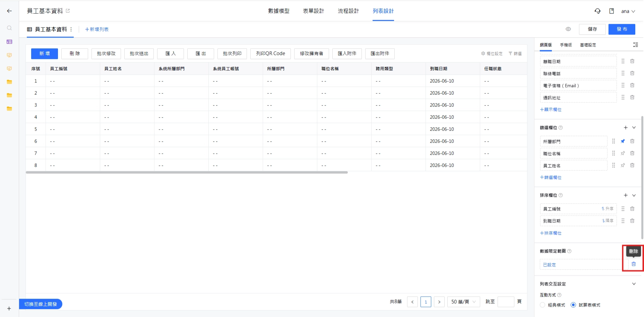Go to the next page arrow
The width and height of the screenshot is (644, 317).
click(439, 302)
